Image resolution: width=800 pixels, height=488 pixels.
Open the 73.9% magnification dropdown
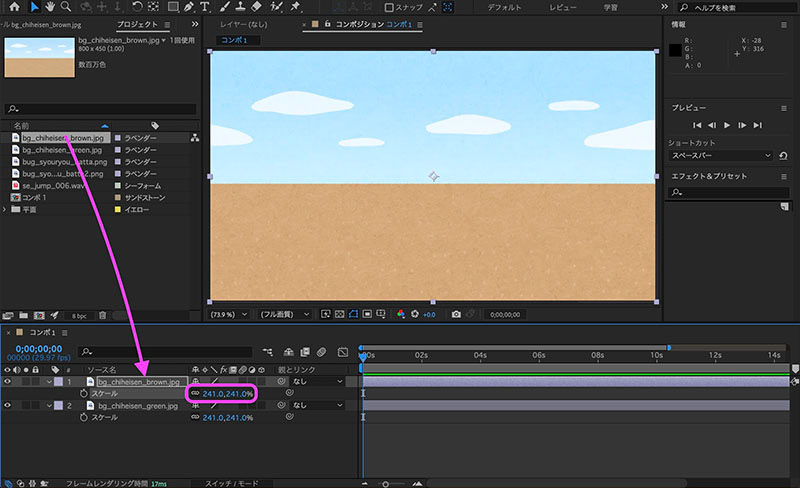click(x=231, y=314)
